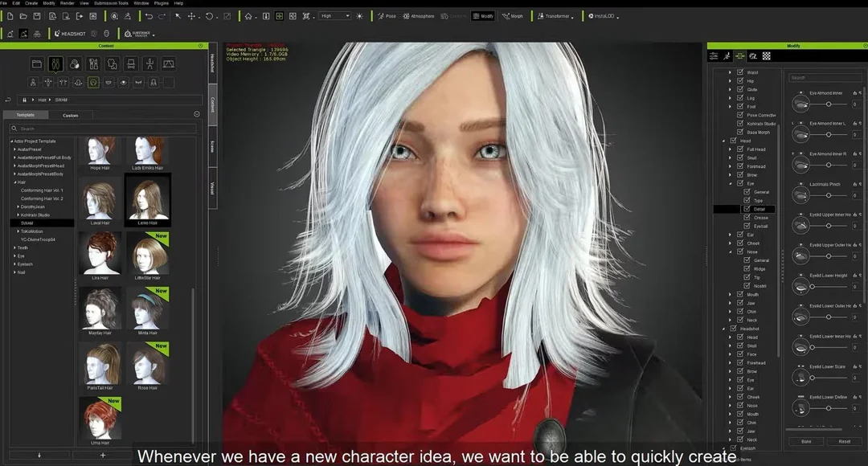Screen dimensions: 868x466
Task: Click the Home camera view icon
Action: [248, 17]
